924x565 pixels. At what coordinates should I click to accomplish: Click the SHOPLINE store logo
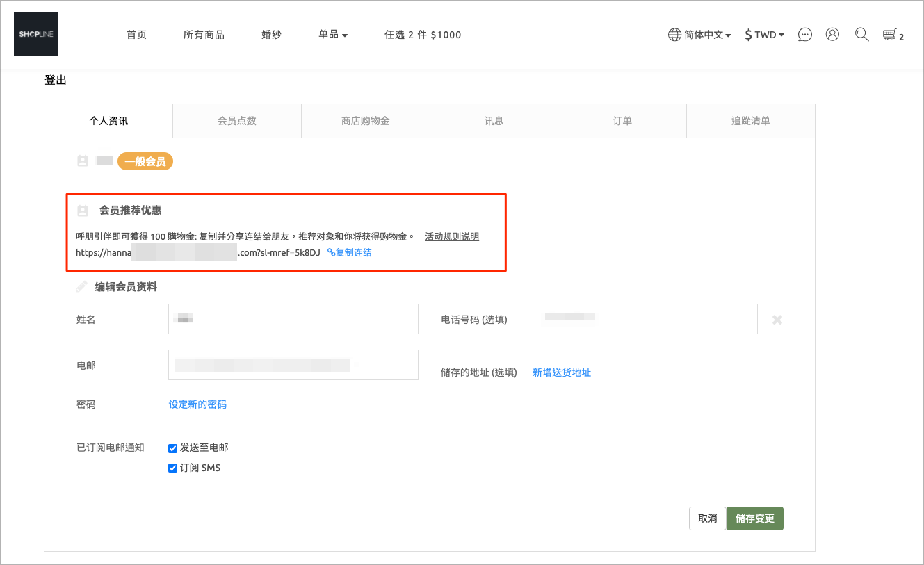pyautogui.click(x=36, y=34)
